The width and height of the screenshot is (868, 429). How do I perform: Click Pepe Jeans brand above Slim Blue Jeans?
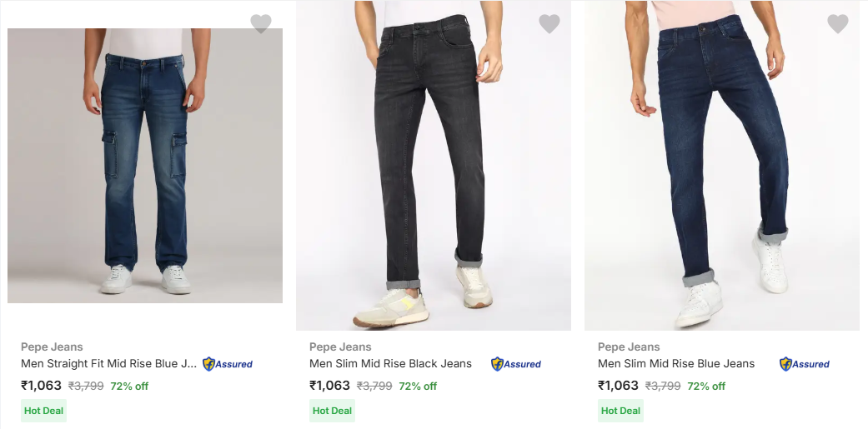coord(629,347)
